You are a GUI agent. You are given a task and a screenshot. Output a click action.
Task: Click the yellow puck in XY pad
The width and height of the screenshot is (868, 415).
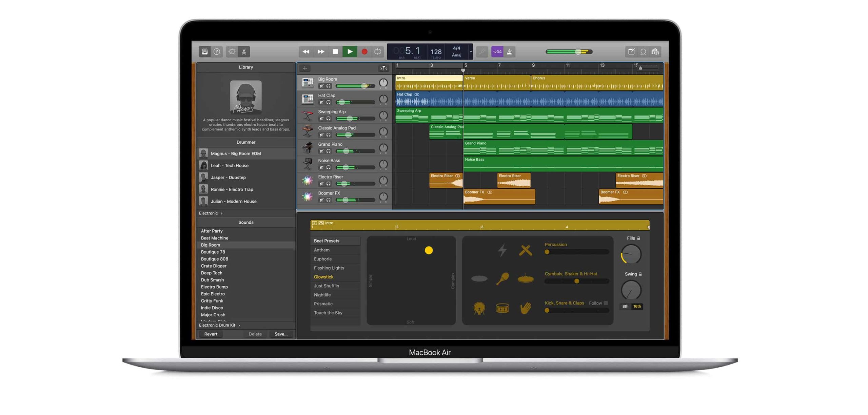click(429, 250)
